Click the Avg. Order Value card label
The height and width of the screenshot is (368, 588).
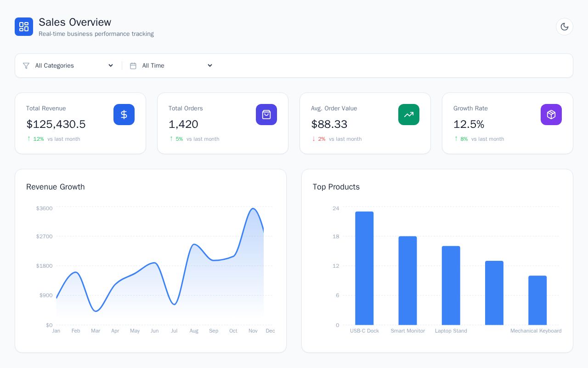(334, 109)
